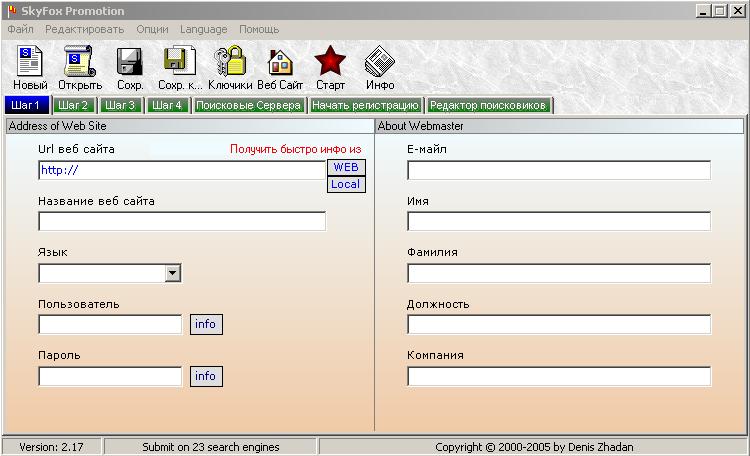Click the Пароль input field
750x456 pixels.
(110, 376)
